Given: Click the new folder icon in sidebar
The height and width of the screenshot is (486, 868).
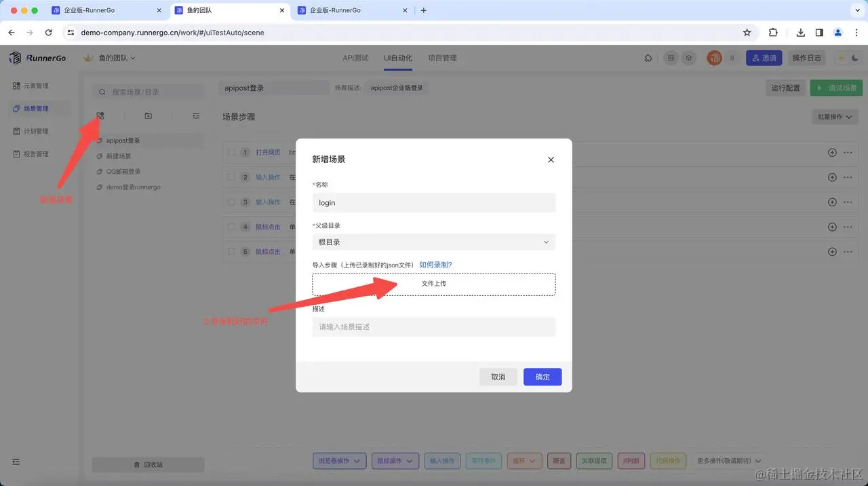Looking at the screenshot, I should click(x=149, y=116).
